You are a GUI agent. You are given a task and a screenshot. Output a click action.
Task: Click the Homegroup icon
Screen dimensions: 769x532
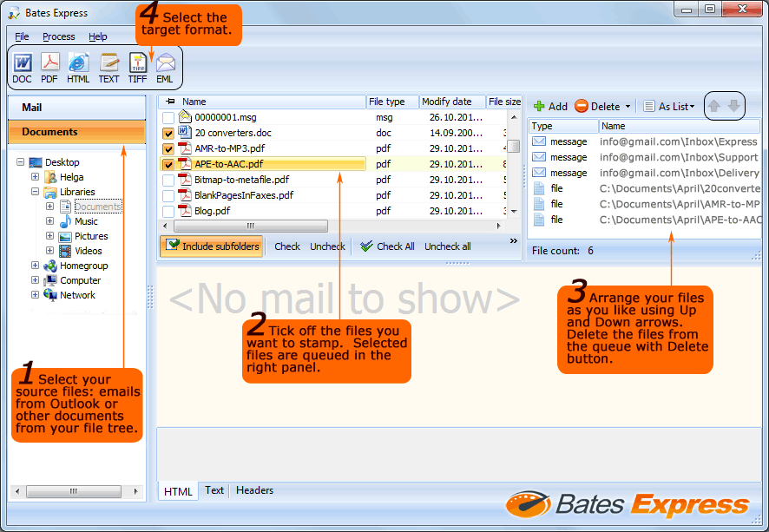[50, 266]
